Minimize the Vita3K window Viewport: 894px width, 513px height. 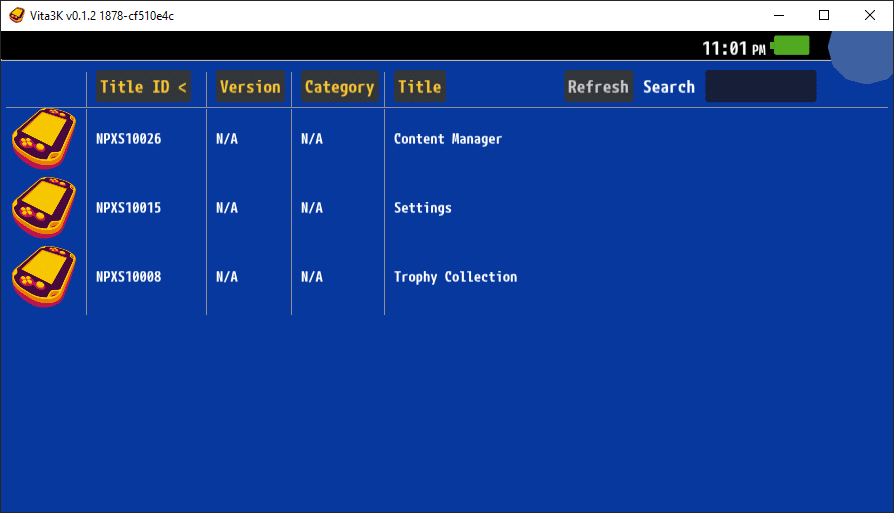click(779, 15)
